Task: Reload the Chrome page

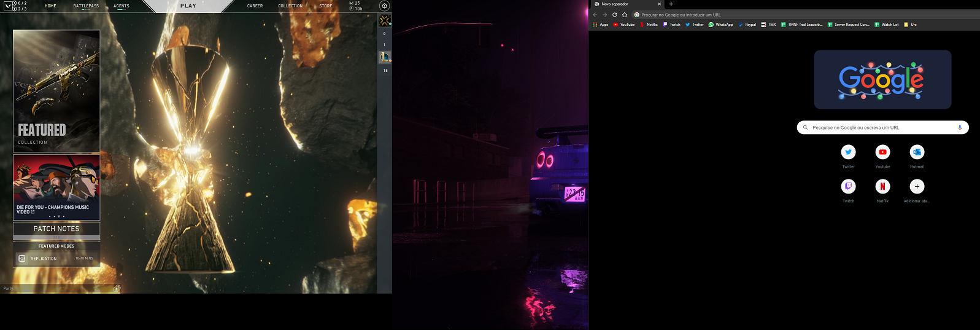Action: click(614, 15)
